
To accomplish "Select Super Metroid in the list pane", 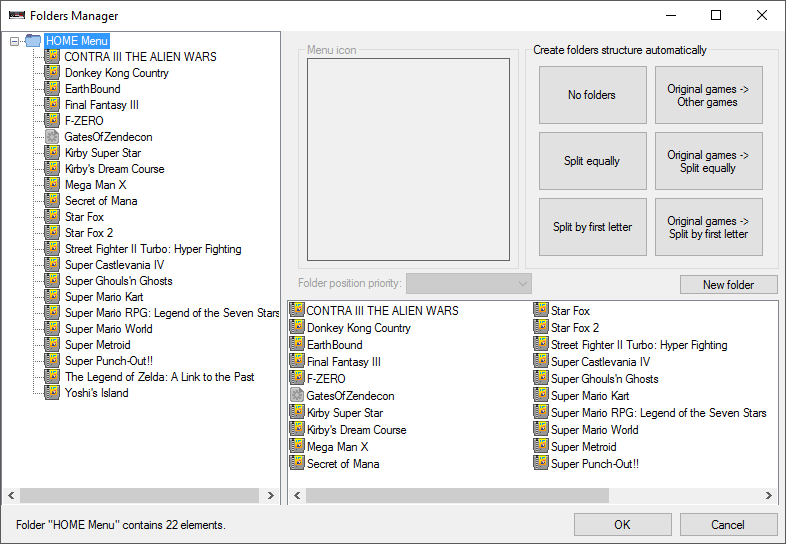I will point(583,447).
